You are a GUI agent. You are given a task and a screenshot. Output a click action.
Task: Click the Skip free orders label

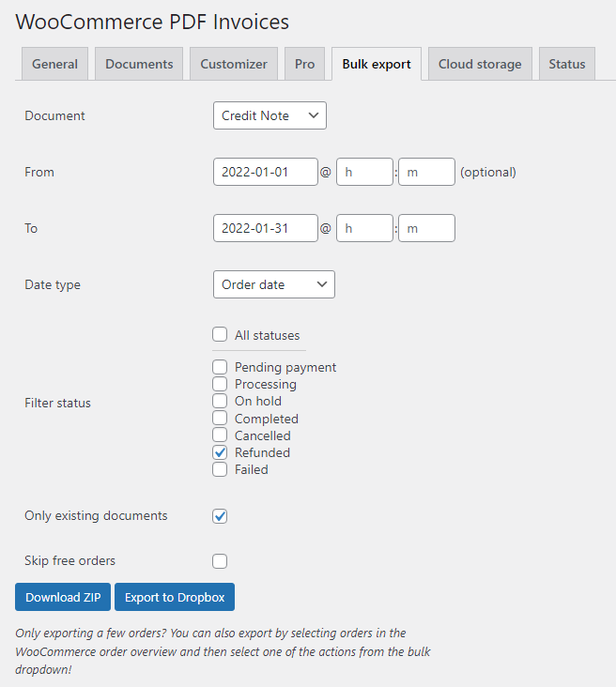point(69,561)
